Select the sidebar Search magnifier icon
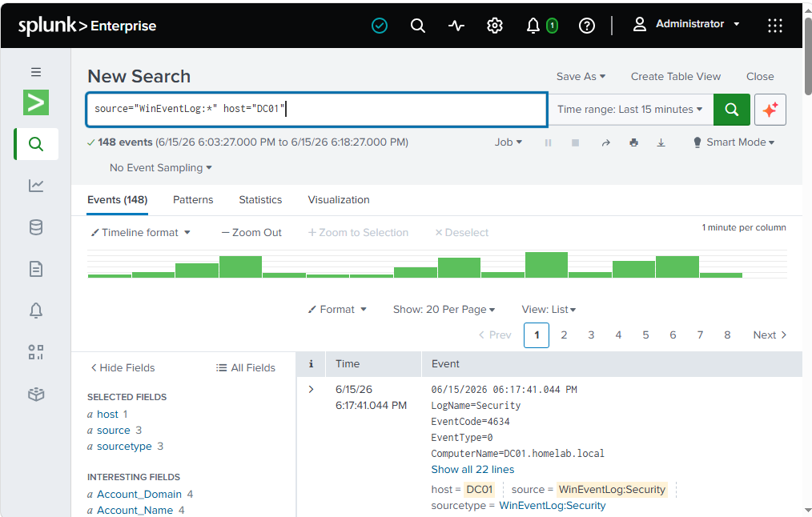Screen dimensions: 812x517 tap(36, 144)
